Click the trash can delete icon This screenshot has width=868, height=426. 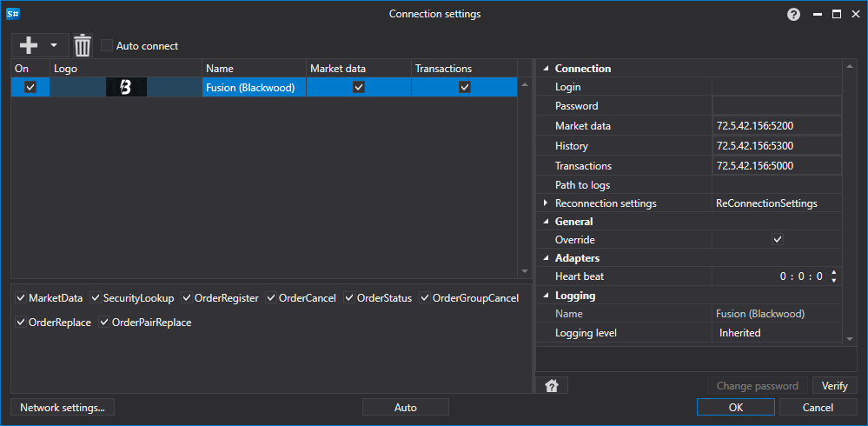pos(83,45)
